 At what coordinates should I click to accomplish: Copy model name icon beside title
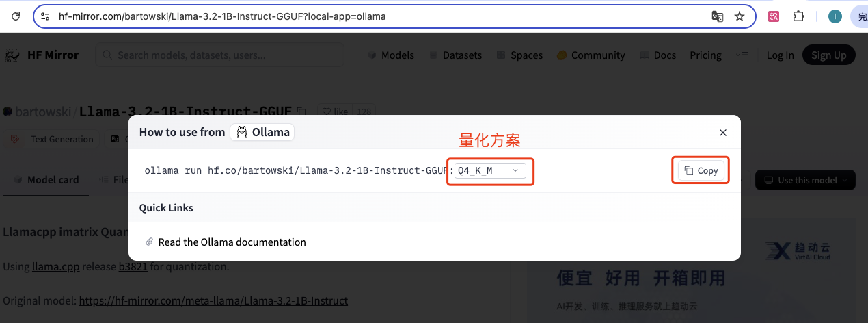pyautogui.click(x=302, y=111)
